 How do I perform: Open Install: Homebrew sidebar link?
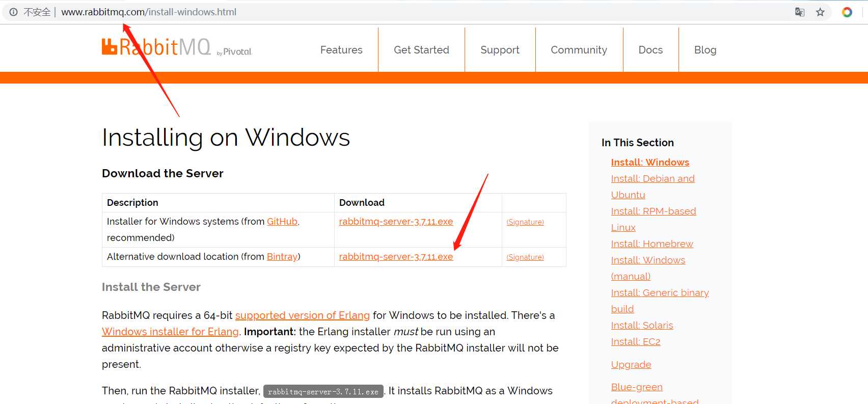point(652,244)
